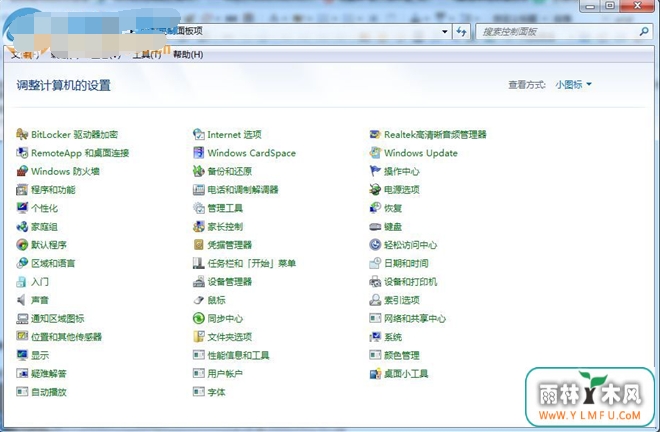Open the 显示 link

click(x=40, y=355)
